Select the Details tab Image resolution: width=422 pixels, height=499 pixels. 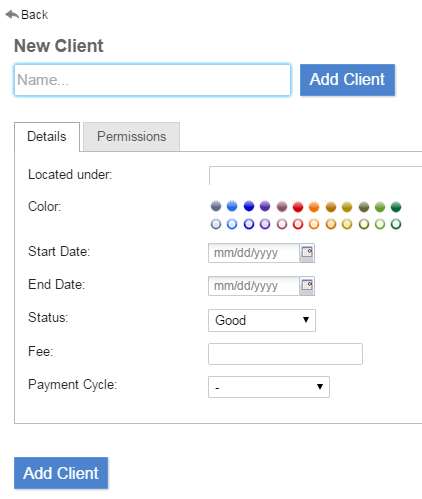pos(47,137)
